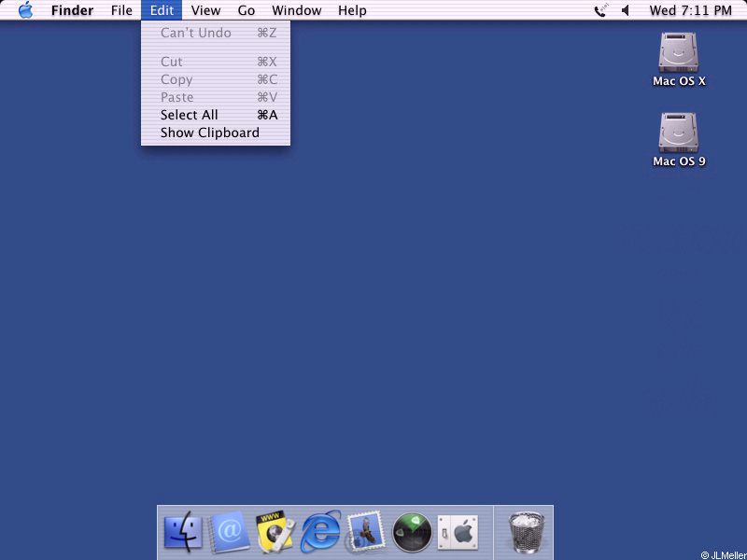Launch Address Book from the Dock
This screenshot has height=560, width=747.
coord(230,531)
